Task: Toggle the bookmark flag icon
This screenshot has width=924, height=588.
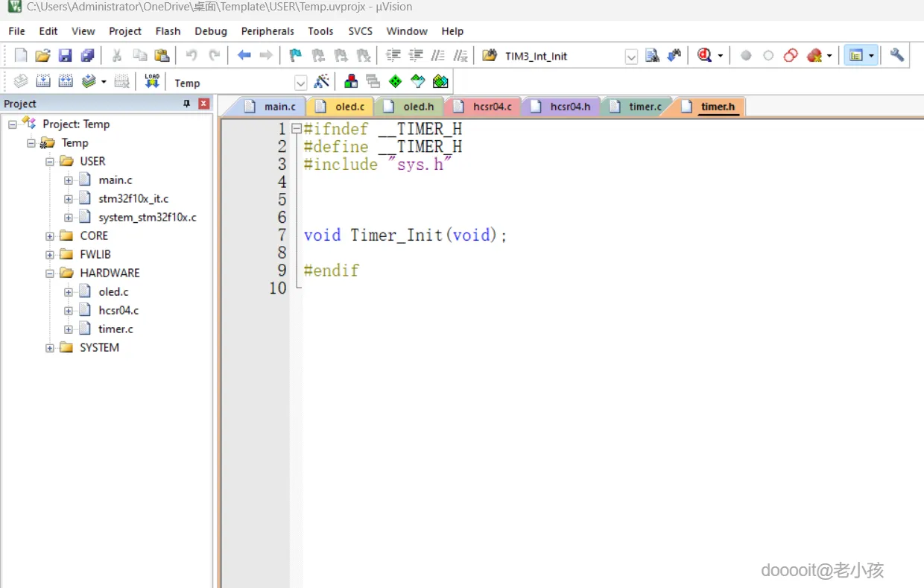Action: point(295,55)
